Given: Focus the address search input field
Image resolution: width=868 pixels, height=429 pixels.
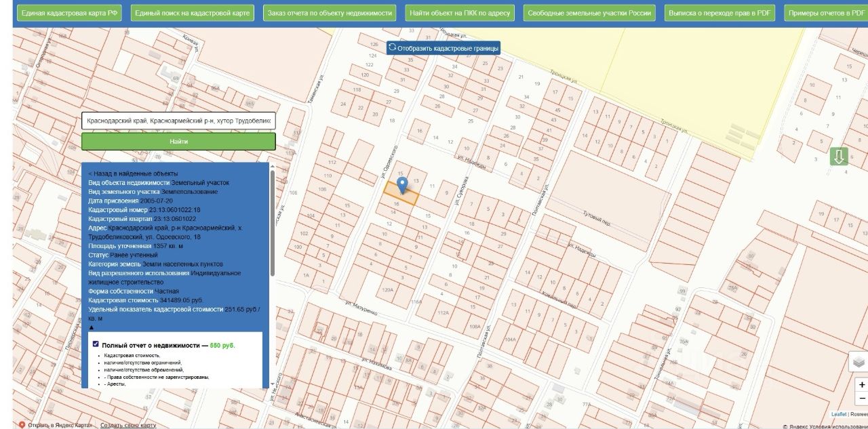Looking at the screenshot, I should coord(179,121).
